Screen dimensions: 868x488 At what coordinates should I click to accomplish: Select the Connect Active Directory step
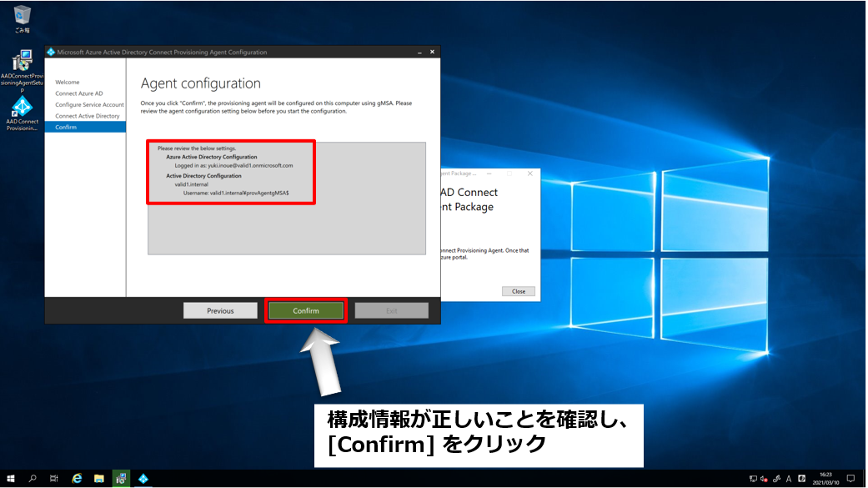(88, 116)
